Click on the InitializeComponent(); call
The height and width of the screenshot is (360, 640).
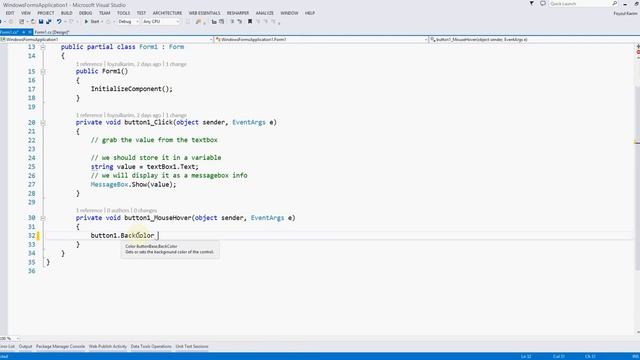pos(131,89)
